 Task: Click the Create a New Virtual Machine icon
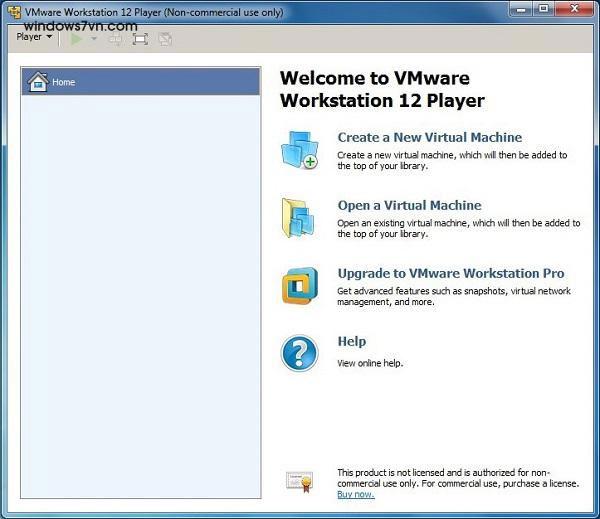(x=298, y=149)
